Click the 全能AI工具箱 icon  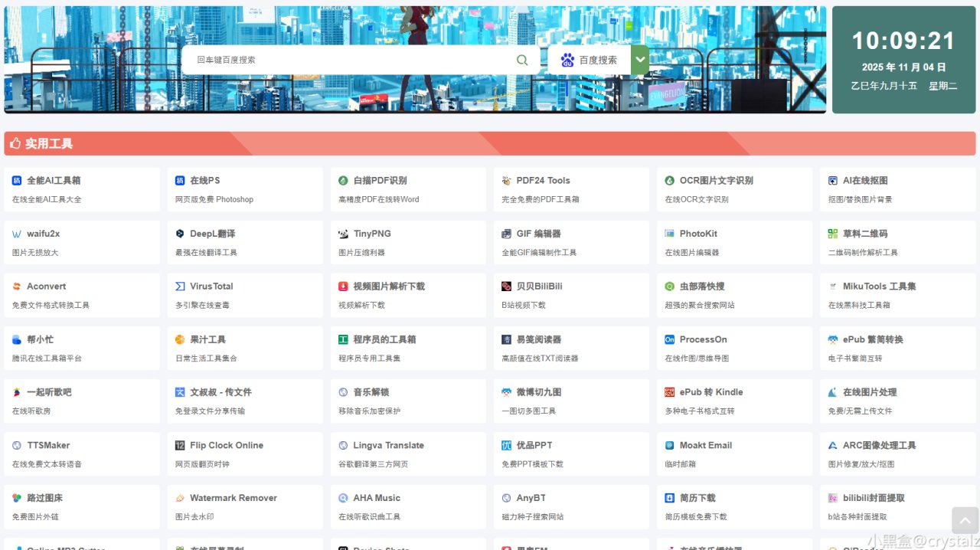17,181
